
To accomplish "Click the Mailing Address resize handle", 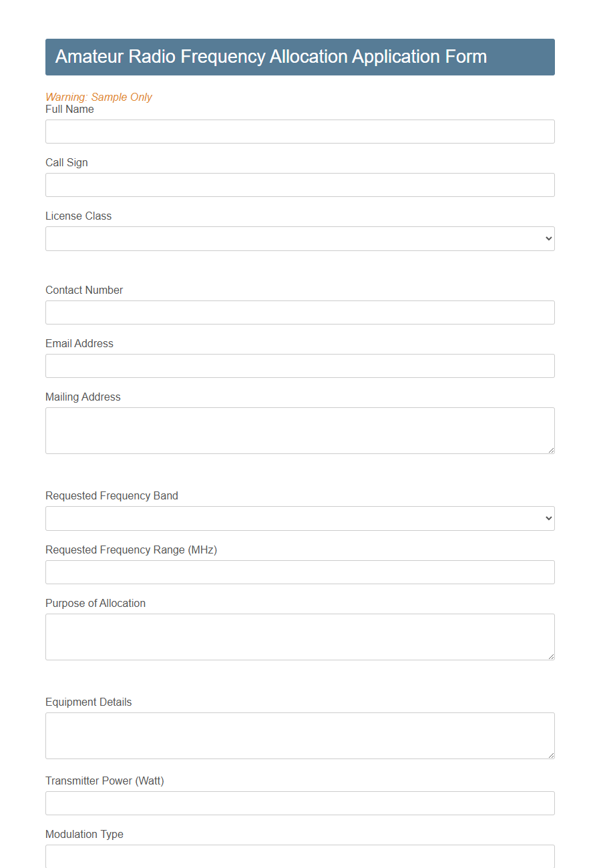I will click(x=552, y=451).
